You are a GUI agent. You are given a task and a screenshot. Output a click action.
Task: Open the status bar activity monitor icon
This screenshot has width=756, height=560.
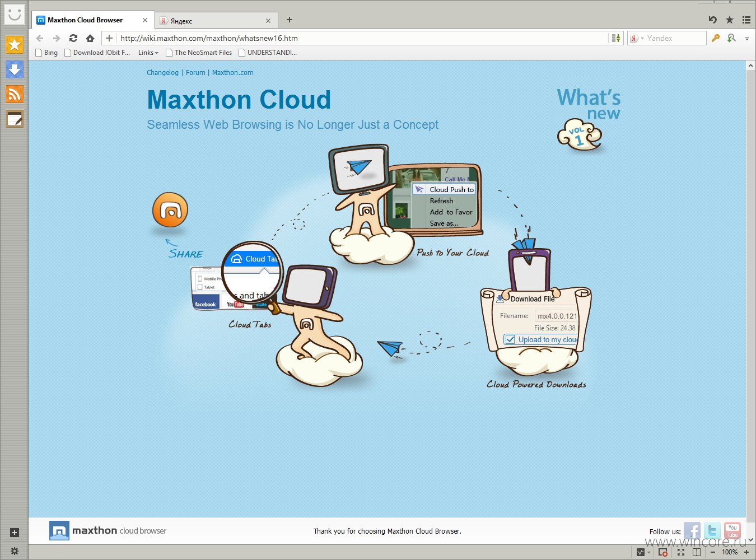[641, 552]
